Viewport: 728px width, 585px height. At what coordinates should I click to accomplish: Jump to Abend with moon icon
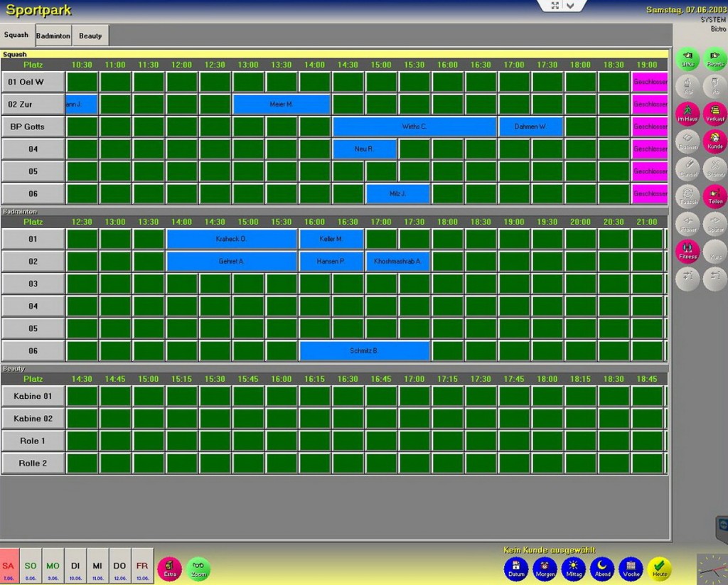pyautogui.click(x=602, y=569)
